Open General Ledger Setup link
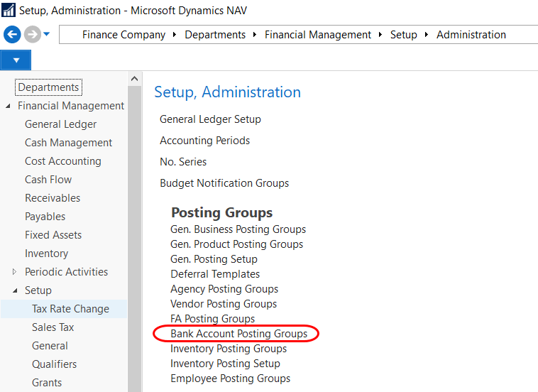Viewport: 538px width, 392px height. click(x=210, y=119)
